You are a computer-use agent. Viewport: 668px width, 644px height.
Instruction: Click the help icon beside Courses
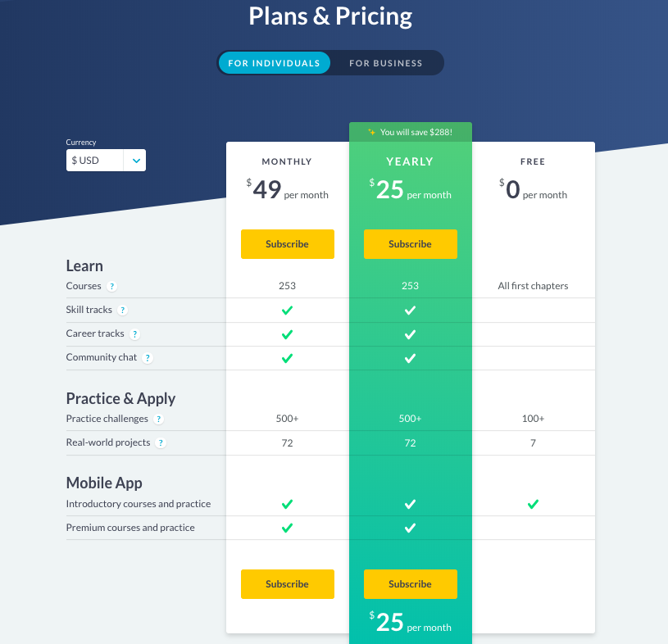112,287
